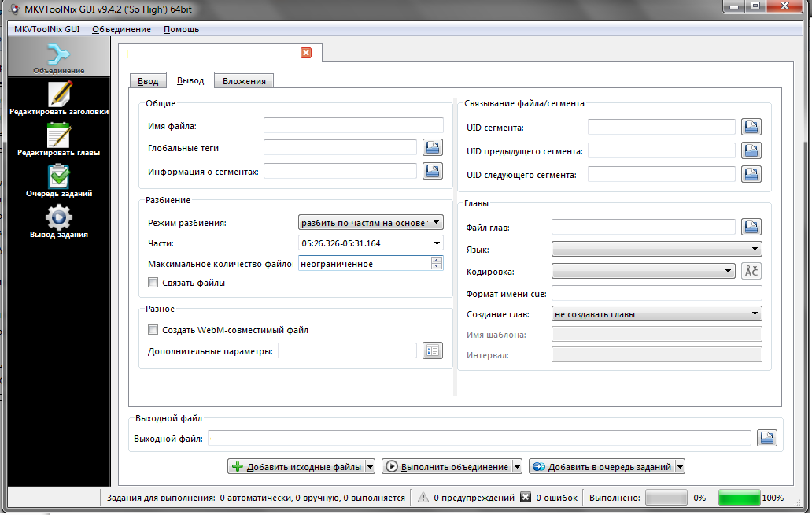The image size is (812, 515).
Task: Open Редактировать главы chapter editor
Action: 58,139
